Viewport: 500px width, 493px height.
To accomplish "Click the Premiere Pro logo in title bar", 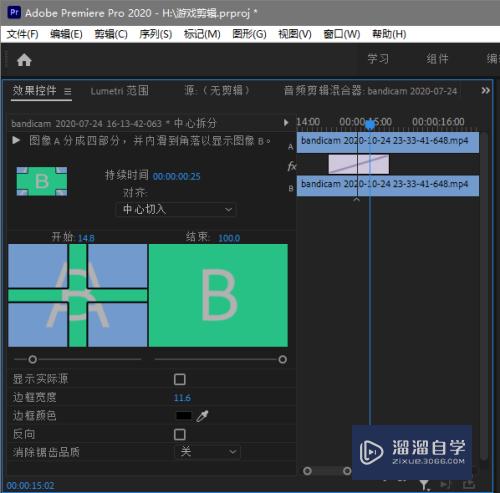I will coord(14,13).
